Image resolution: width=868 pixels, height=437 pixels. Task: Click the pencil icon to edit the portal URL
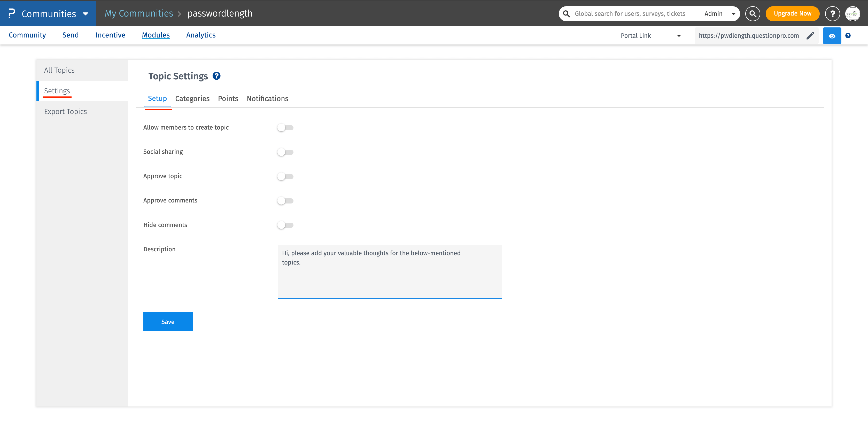810,35
